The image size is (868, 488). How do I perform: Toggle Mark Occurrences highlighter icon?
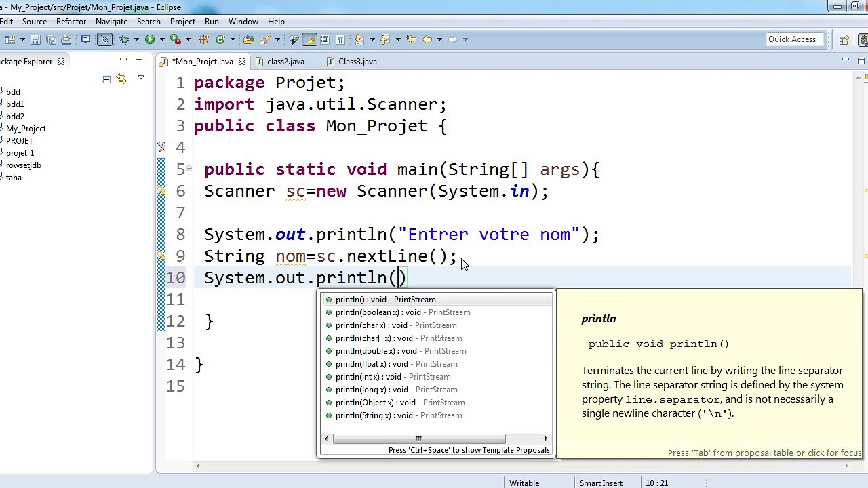point(310,39)
